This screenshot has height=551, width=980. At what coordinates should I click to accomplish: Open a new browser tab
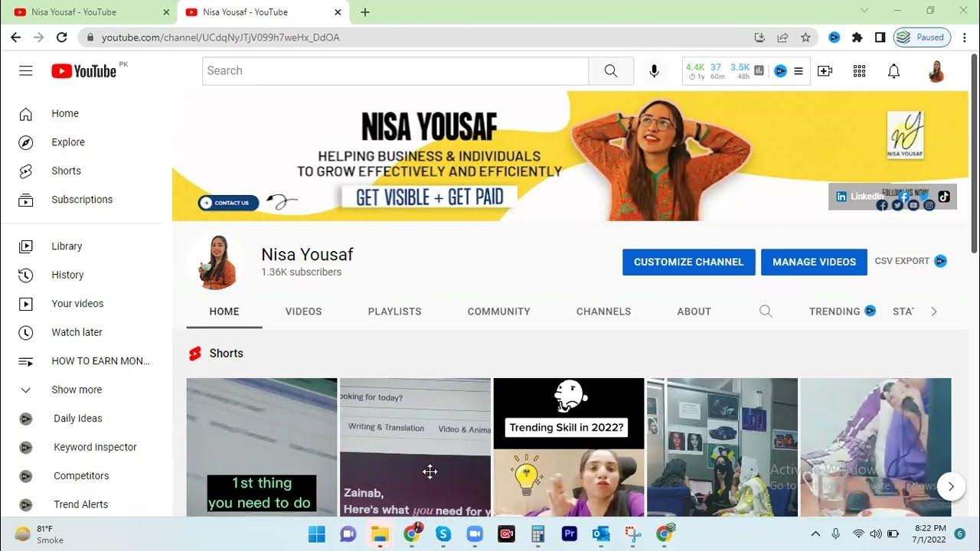point(365,12)
